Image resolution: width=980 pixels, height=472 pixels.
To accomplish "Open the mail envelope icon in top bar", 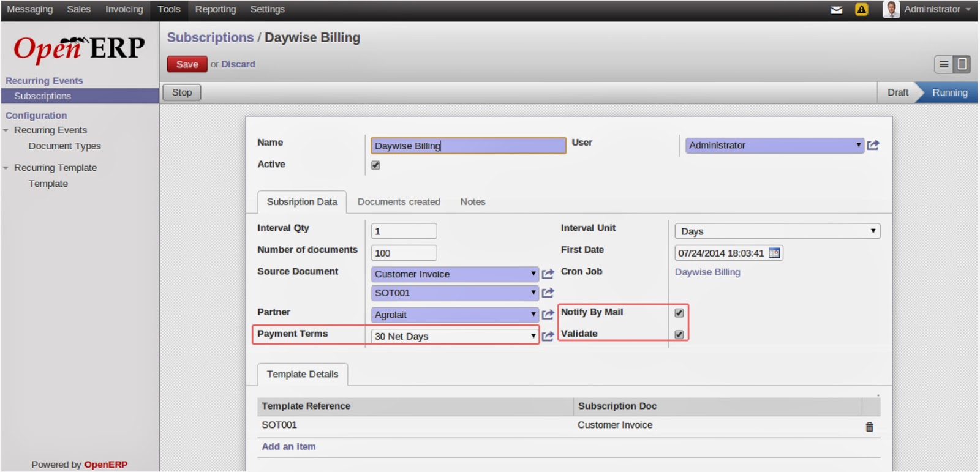I will click(836, 10).
